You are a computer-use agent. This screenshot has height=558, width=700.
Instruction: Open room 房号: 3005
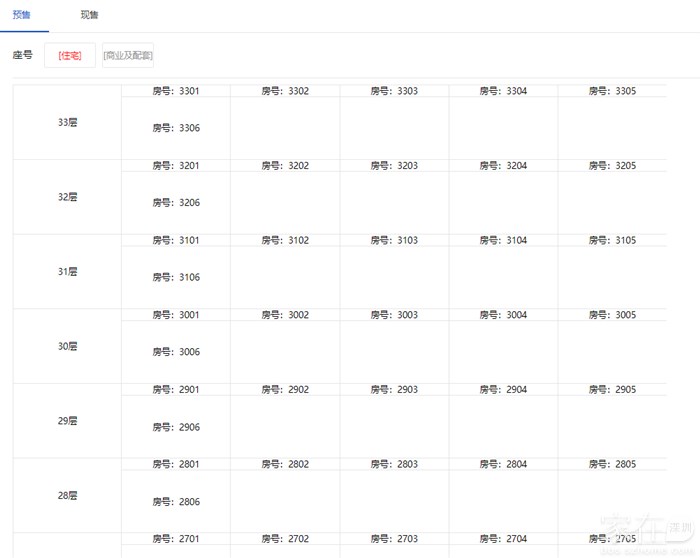click(x=612, y=315)
